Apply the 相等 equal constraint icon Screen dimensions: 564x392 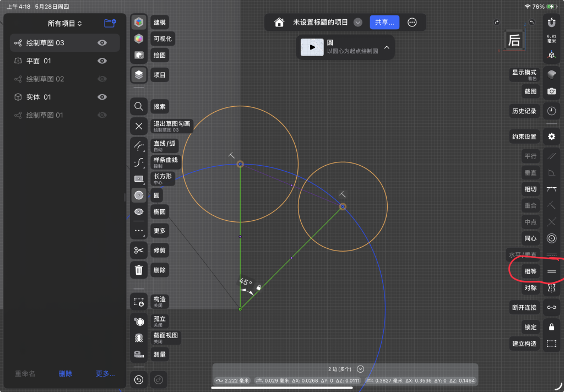pos(551,271)
